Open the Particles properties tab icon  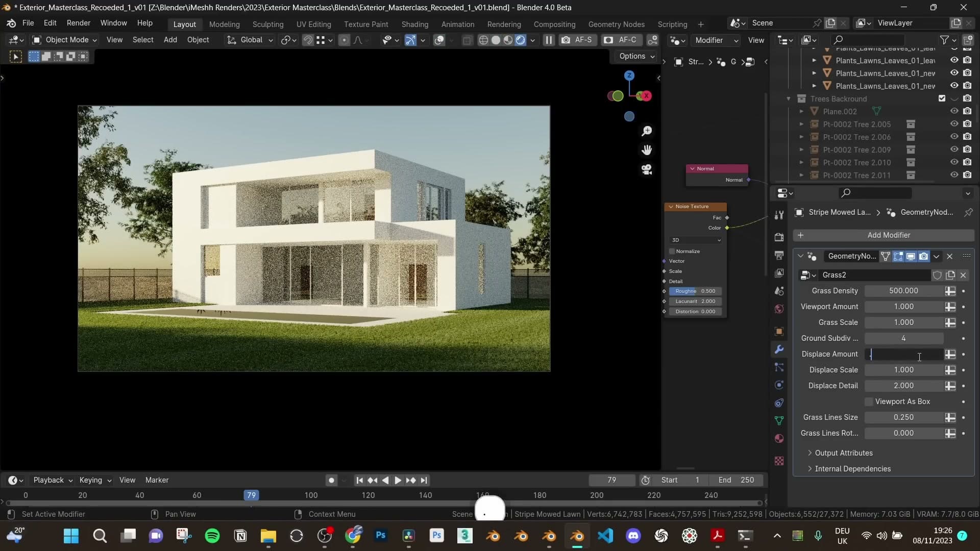coord(779,367)
